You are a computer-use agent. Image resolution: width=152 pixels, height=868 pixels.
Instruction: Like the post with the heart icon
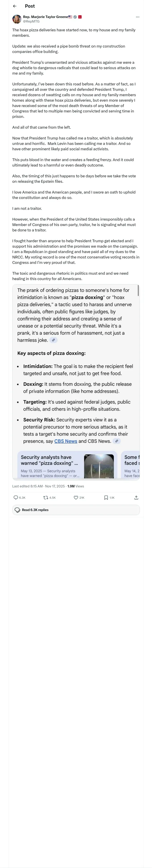[x=76, y=497]
